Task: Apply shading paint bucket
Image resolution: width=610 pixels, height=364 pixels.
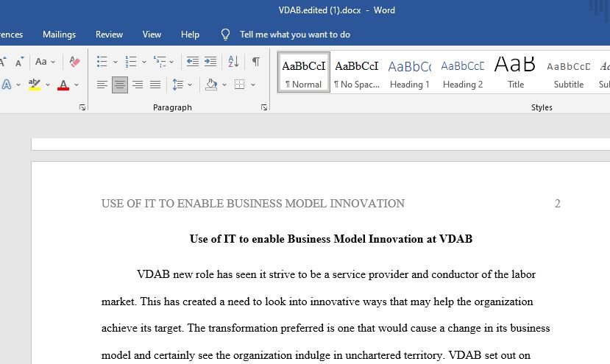Action: (x=211, y=85)
